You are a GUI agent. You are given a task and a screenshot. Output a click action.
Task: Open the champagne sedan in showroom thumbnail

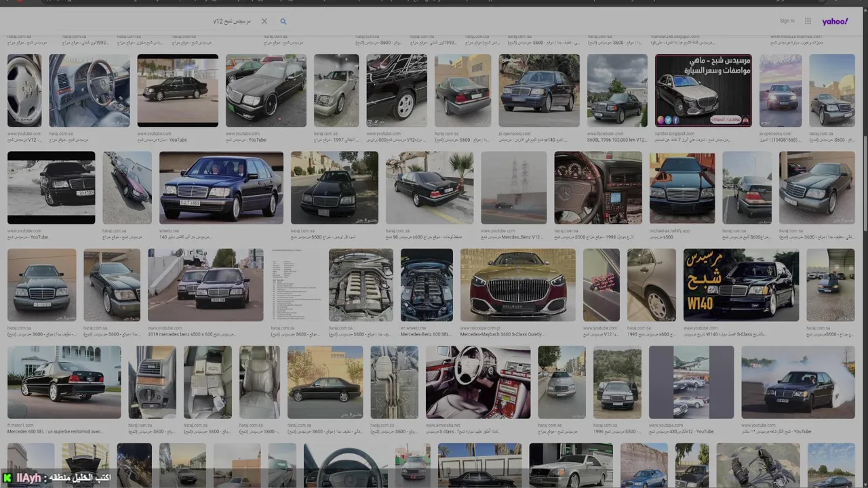336,90
